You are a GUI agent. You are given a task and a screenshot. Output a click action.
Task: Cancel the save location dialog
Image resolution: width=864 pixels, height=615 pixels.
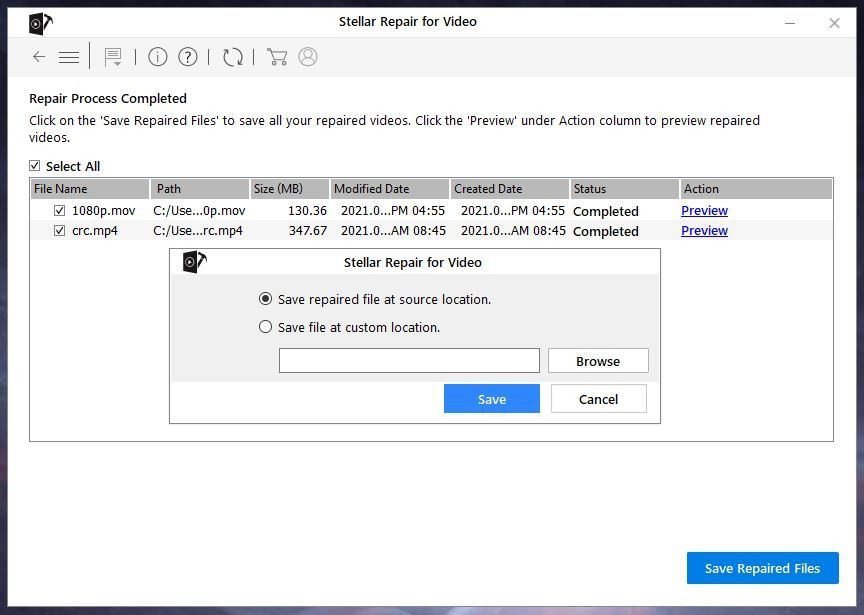pyautogui.click(x=598, y=399)
